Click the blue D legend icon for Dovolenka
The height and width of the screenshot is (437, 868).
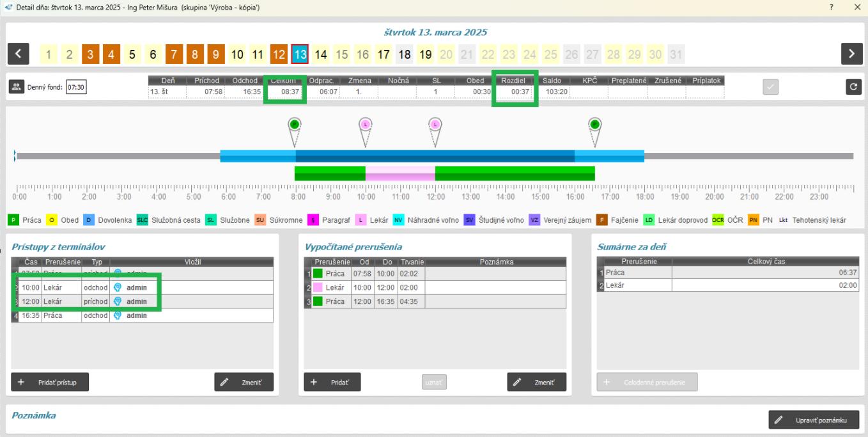coord(89,220)
